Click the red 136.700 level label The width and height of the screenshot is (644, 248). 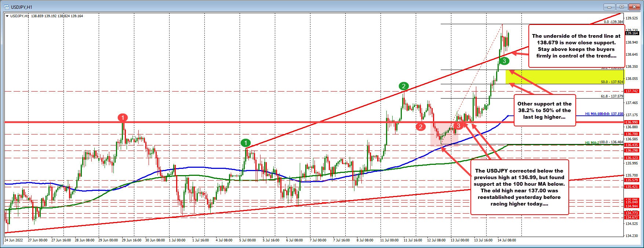click(x=632, y=134)
